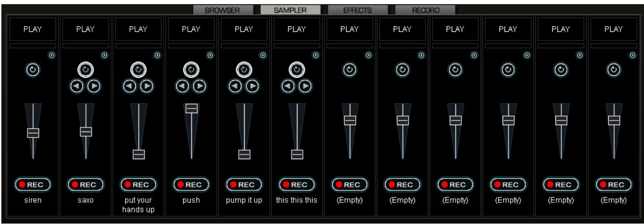Play the this this this sample
This screenshot has height=224, width=644.
[x=297, y=29]
